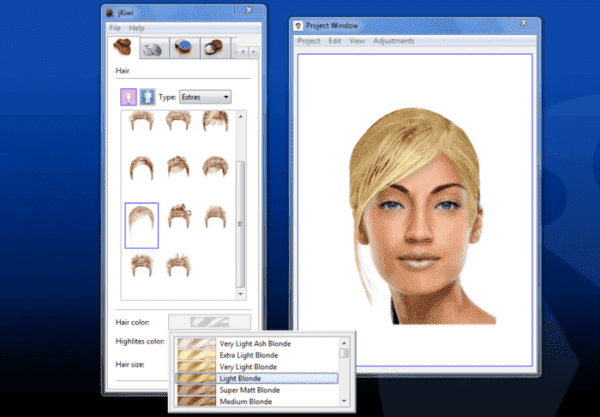Click the selected hairstyle thumbnail with blue border
This screenshot has height=417, width=600.
142,225
